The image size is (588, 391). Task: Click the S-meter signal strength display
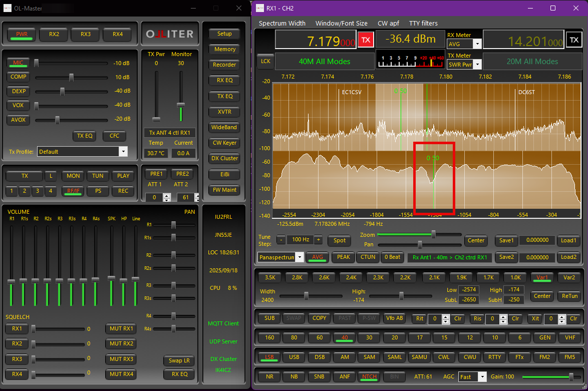click(410, 60)
